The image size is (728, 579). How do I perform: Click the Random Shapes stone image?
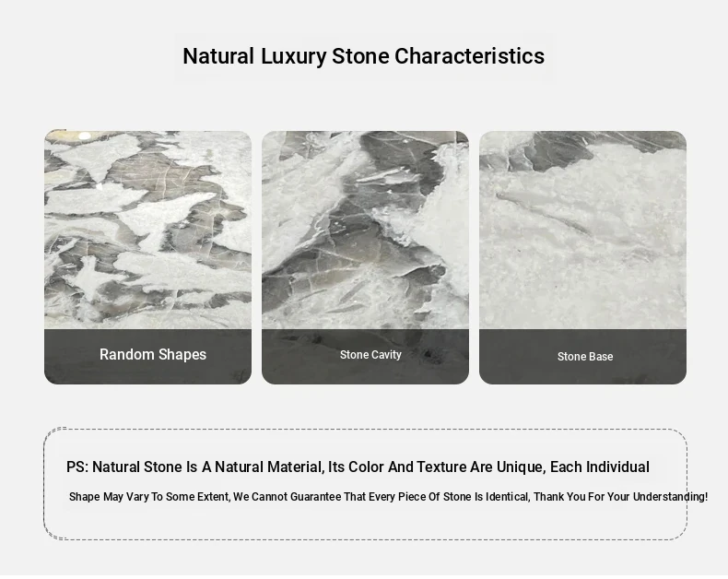pos(147,230)
